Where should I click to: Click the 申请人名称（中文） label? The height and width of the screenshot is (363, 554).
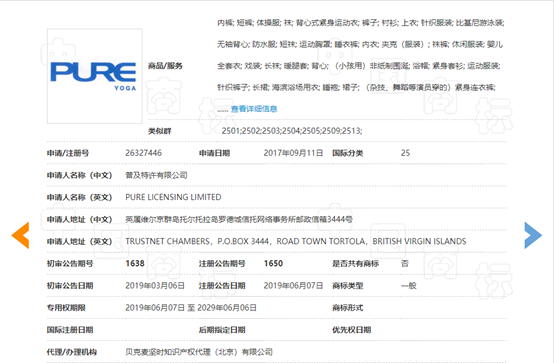(x=79, y=175)
